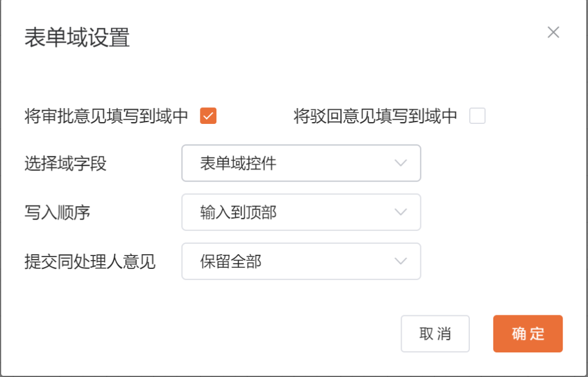Click the 表单域设置 dialog title
Image resolution: width=588 pixels, height=377 pixels.
(77, 38)
